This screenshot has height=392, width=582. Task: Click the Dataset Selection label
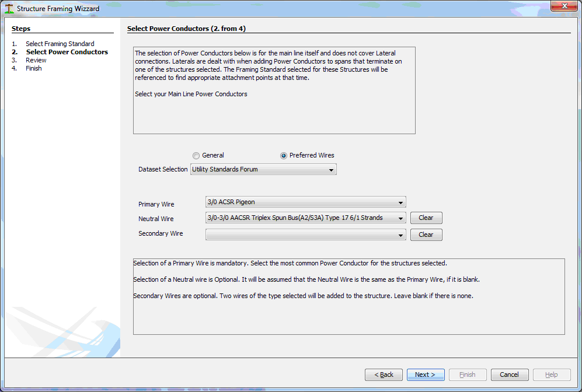point(163,170)
